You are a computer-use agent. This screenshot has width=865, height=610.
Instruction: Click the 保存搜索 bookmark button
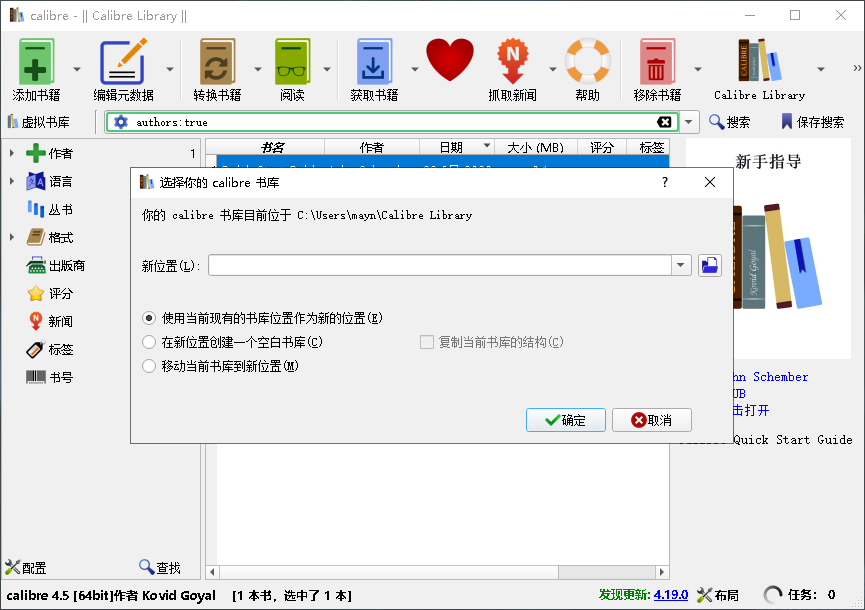[x=813, y=122]
